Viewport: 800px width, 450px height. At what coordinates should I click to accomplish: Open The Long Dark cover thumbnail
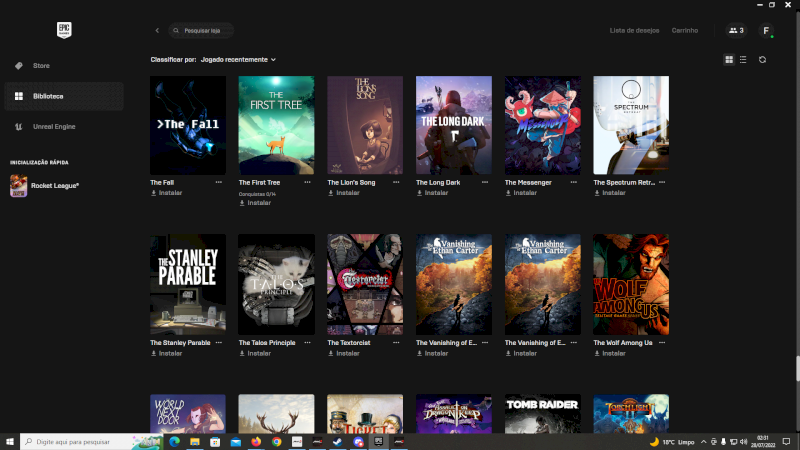pyautogui.click(x=454, y=126)
